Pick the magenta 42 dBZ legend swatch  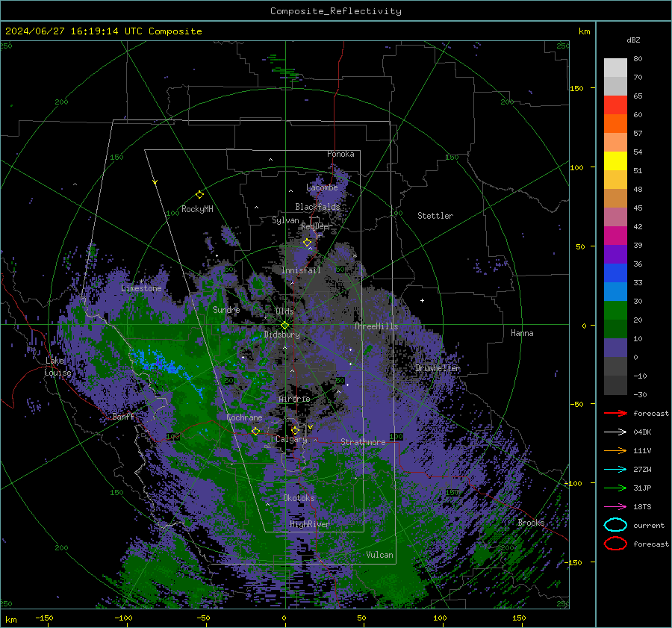coord(615,235)
